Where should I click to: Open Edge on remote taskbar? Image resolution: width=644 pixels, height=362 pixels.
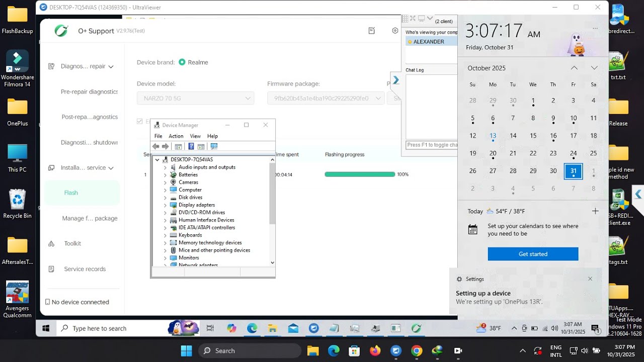252,328
